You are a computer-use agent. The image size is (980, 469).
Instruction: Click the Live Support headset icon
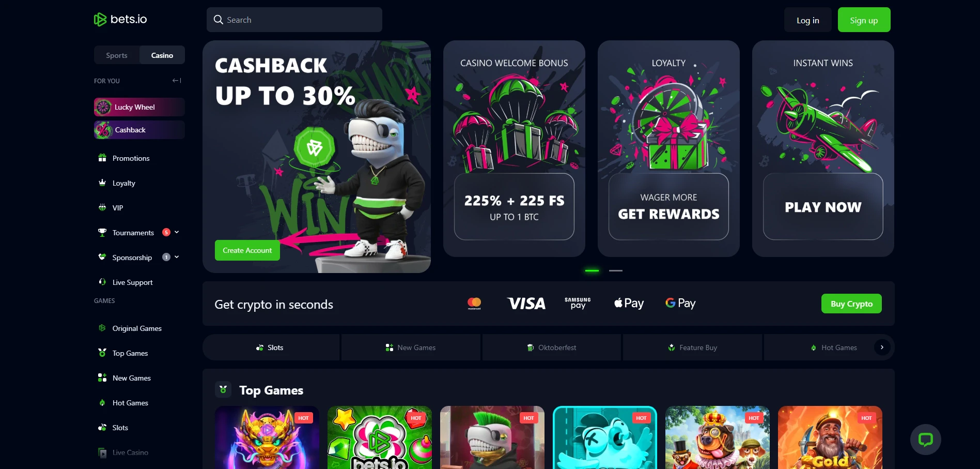tap(102, 282)
